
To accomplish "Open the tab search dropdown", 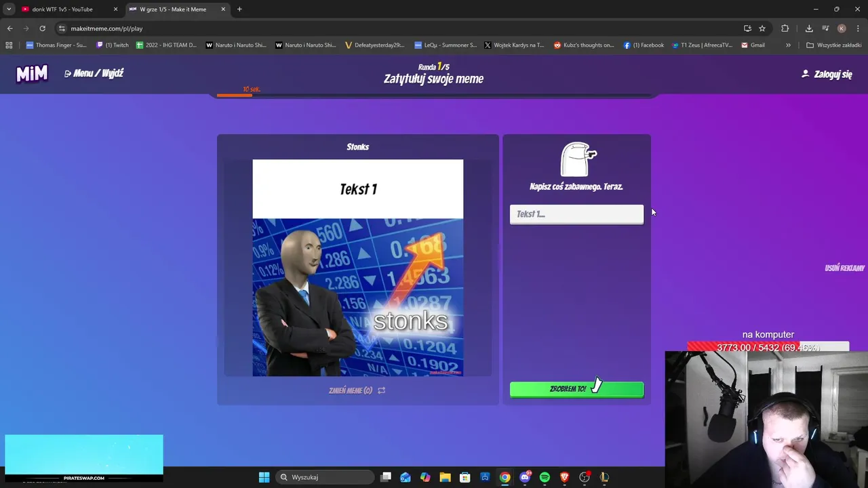I will [9, 9].
